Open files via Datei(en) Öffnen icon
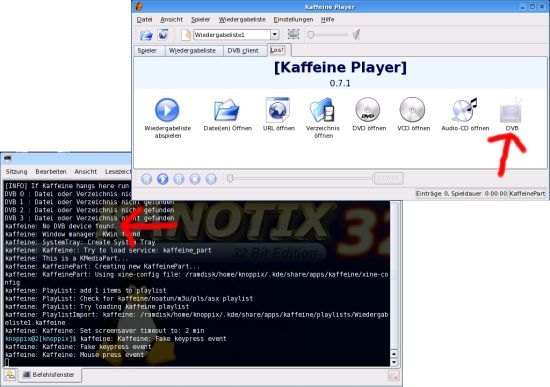 [227, 110]
